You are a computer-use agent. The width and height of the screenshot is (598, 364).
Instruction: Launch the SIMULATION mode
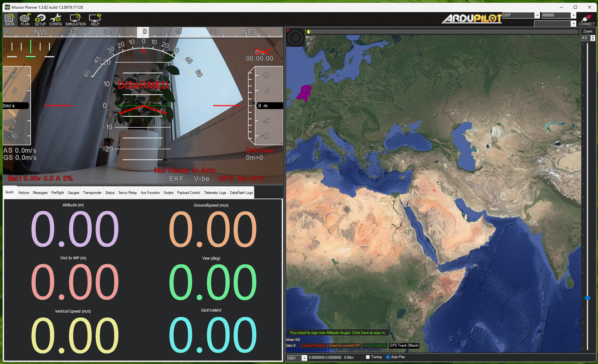coord(75,20)
